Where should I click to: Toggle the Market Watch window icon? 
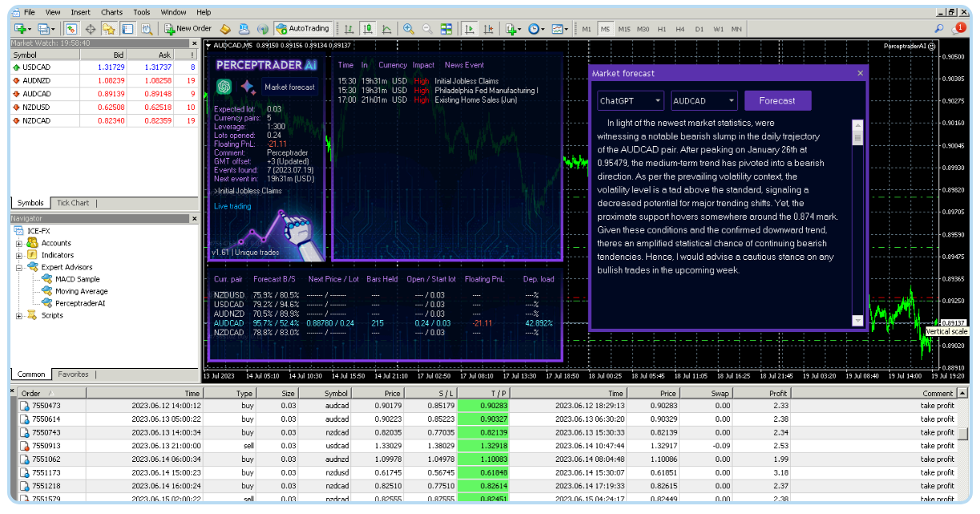(71, 29)
